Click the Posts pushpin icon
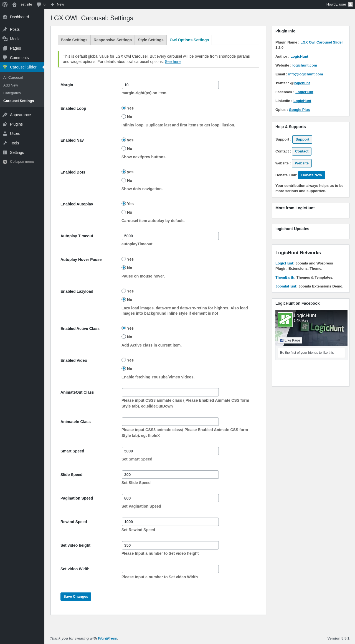This screenshot has width=355, height=644. [5, 29]
